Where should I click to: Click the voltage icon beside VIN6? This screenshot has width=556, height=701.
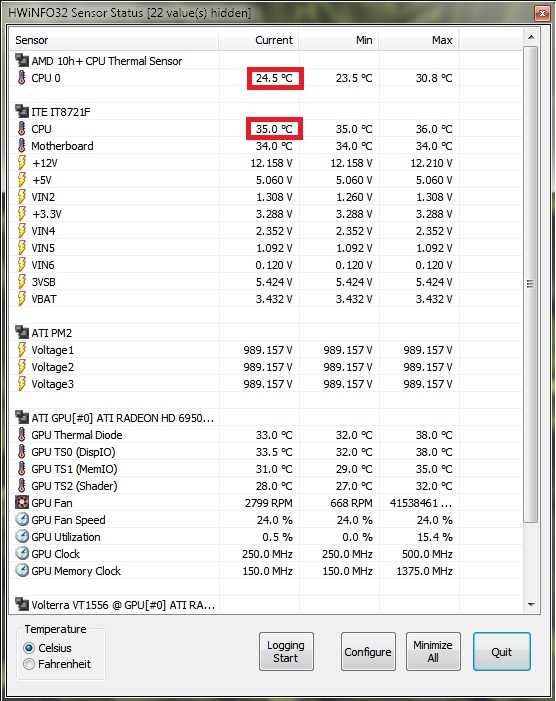click(21, 264)
